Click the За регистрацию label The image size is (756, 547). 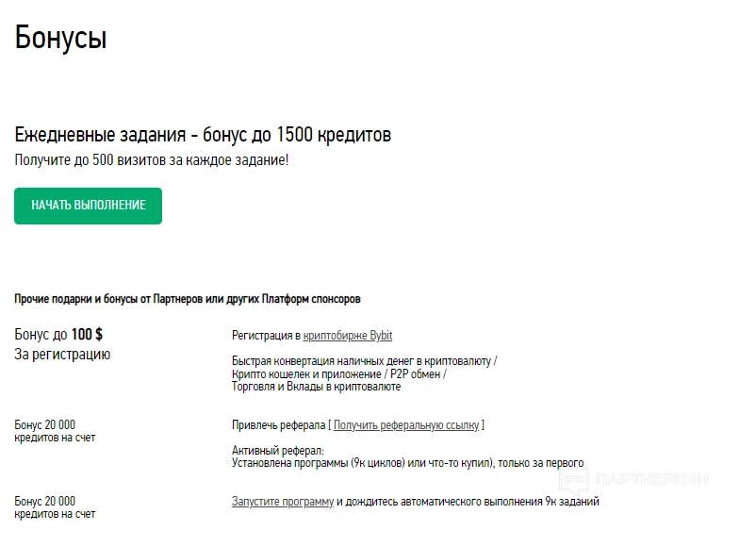(x=62, y=355)
